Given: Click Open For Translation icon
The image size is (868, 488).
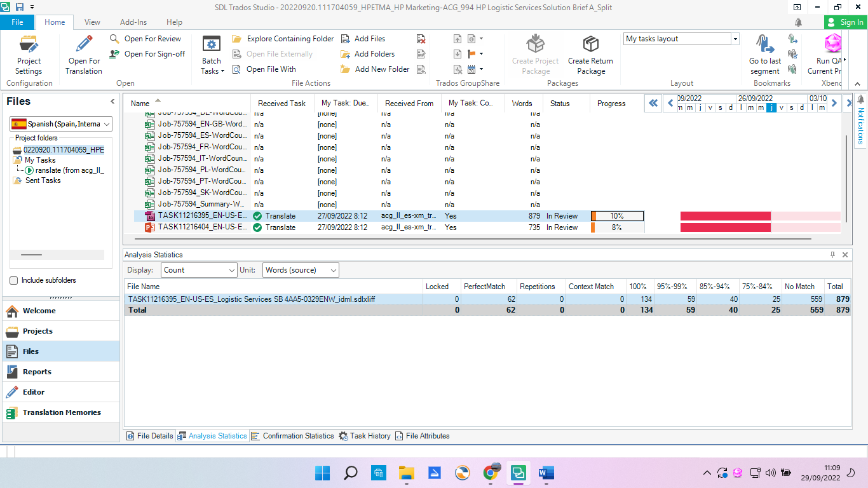Looking at the screenshot, I should pos(84,44).
